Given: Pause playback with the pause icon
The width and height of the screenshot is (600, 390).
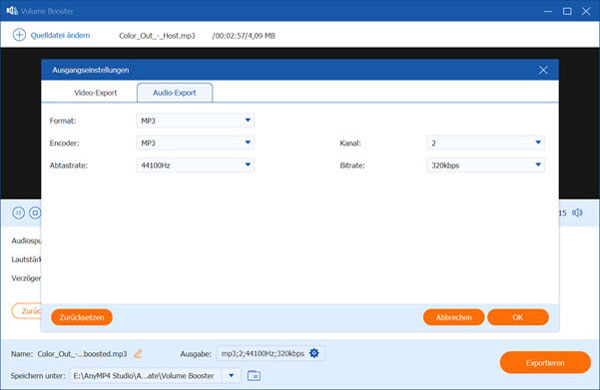Looking at the screenshot, I should [x=18, y=213].
